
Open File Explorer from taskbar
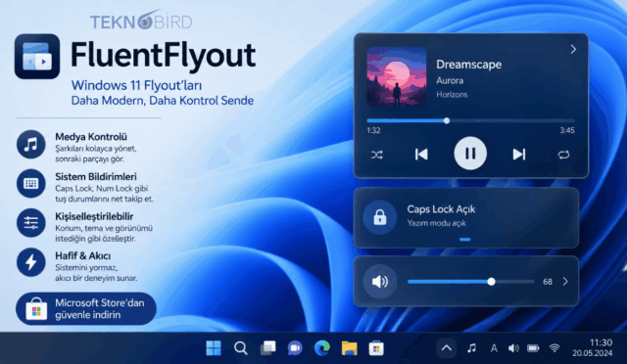tap(349, 348)
